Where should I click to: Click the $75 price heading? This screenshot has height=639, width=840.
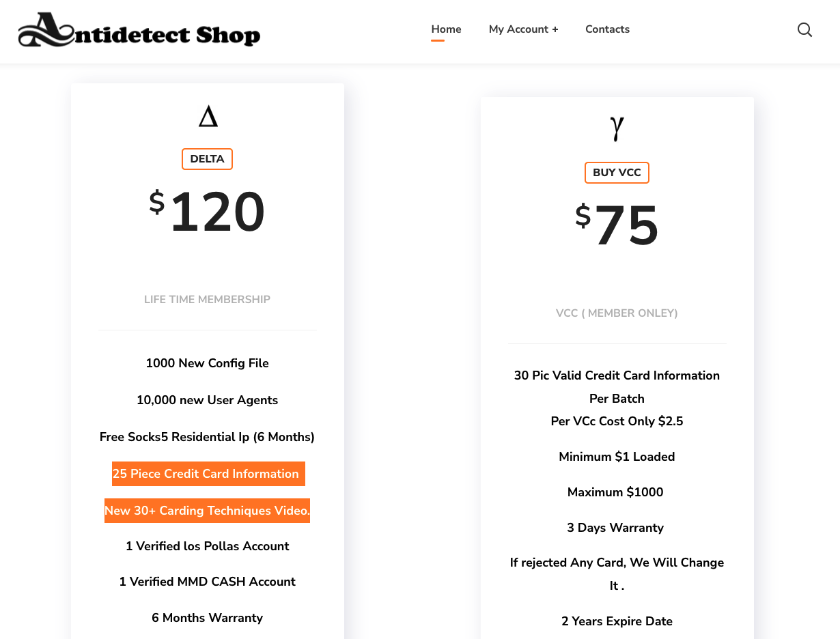pyautogui.click(x=617, y=225)
